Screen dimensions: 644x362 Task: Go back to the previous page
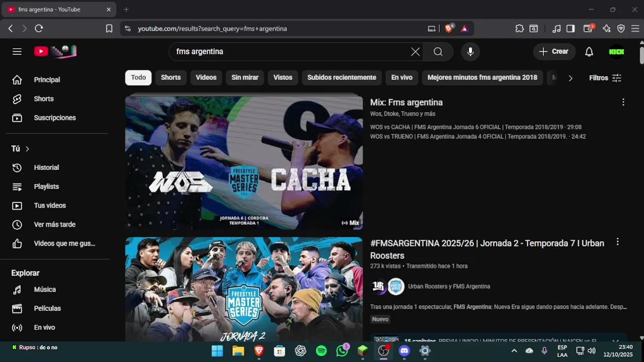point(11,29)
